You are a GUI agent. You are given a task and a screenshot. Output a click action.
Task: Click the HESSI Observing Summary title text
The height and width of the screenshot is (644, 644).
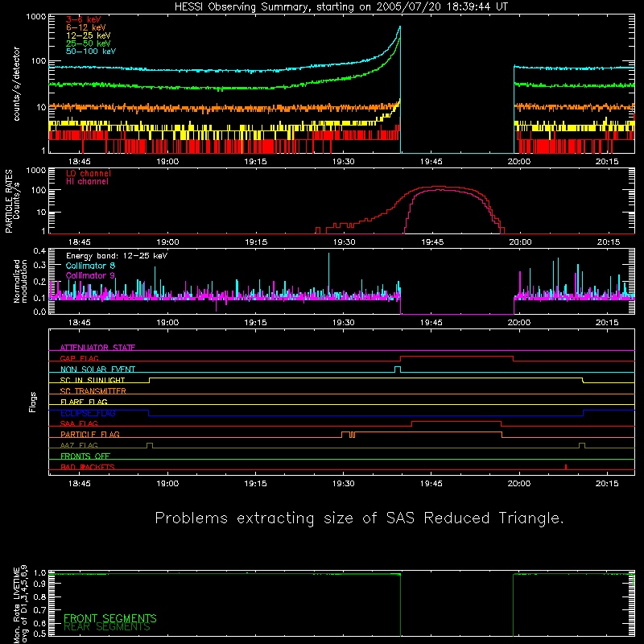(341, 7)
